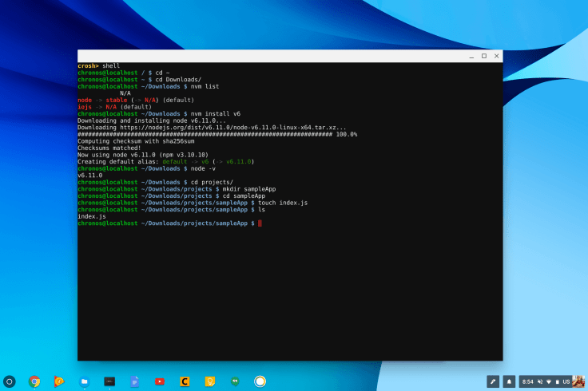The height and width of the screenshot is (391, 588).
Task: Launch YouTube from the shelf
Action: pos(159,381)
